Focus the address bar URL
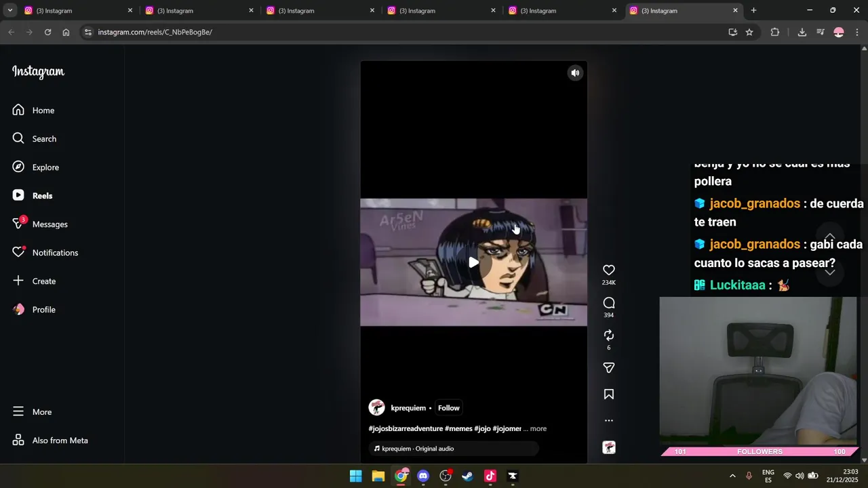The width and height of the screenshot is (868, 488). (155, 33)
